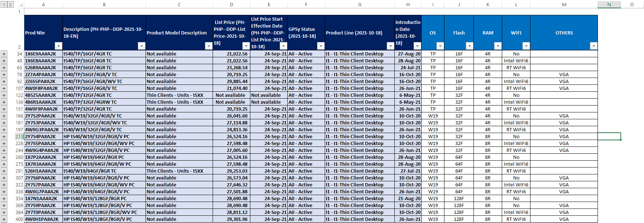The width and height of the screenshot is (644, 223).
Task: Expand the group at row 34
Action: 4,54
